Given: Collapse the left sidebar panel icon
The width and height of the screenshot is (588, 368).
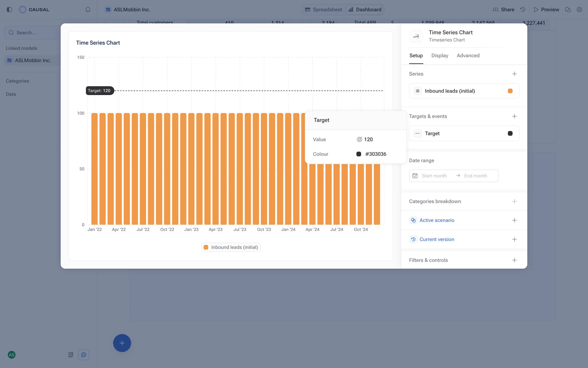Looking at the screenshot, I should pos(9,10).
